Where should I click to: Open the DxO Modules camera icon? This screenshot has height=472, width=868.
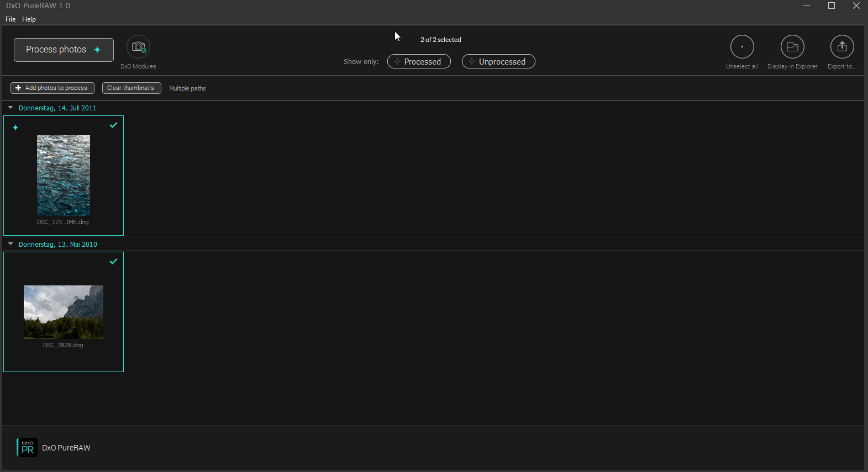pyautogui.click(x=138, y=47)
